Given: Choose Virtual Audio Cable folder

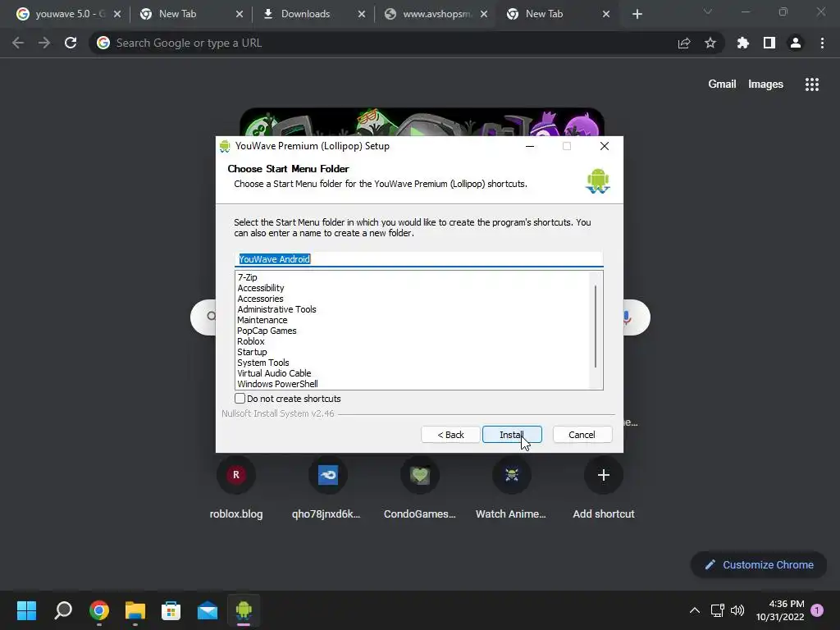Looking at the screenshot, I should click(x=274, y=373).
